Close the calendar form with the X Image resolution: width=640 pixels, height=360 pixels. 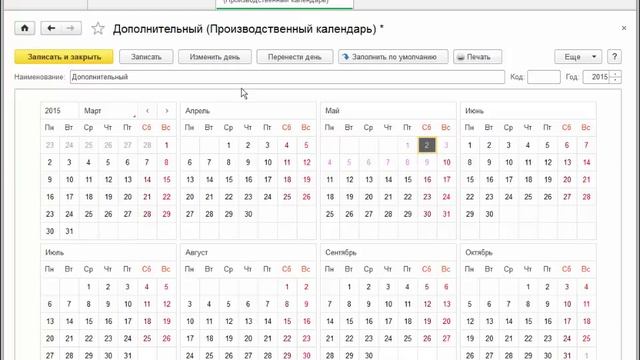pos(624,28)
